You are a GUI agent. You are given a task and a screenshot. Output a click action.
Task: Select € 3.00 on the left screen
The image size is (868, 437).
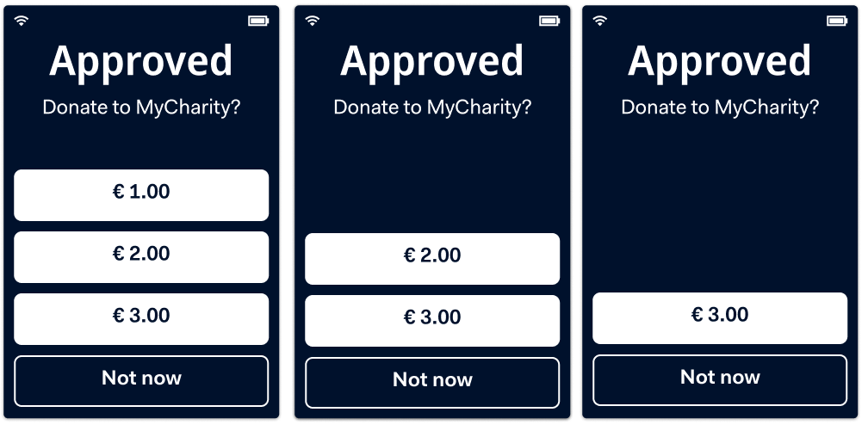[141, 319]
